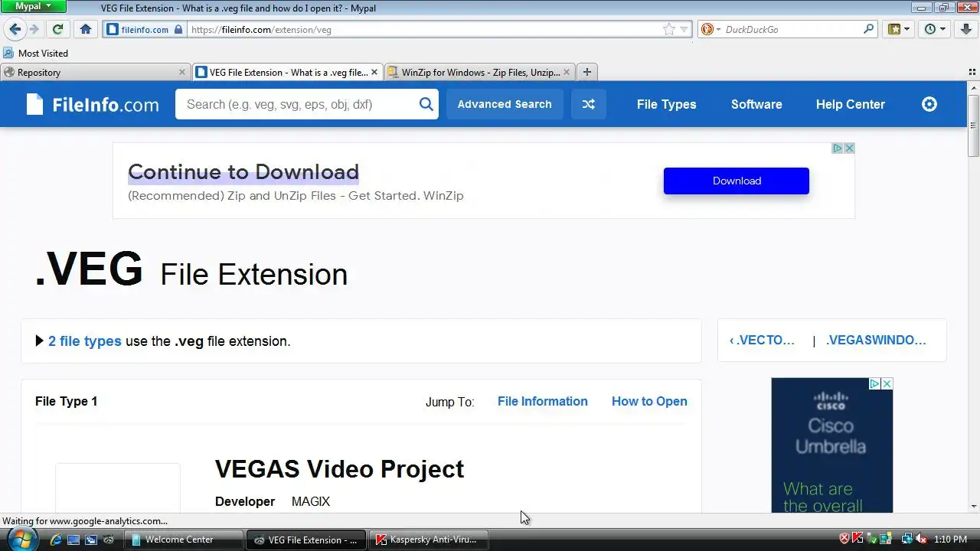The height and width of the screenshot is (551, 980).
Task: Close the Repository tab
Action: click(x=182, y=72)
